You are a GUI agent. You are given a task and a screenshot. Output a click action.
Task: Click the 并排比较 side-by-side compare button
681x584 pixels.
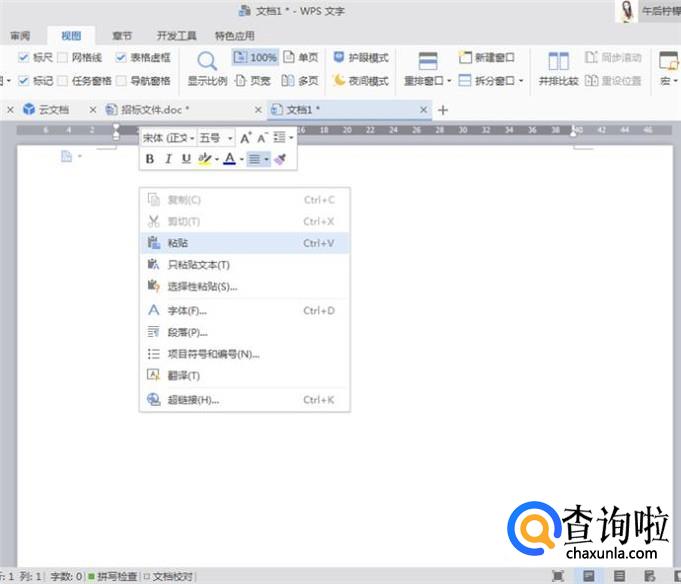(x=559, y=69)
